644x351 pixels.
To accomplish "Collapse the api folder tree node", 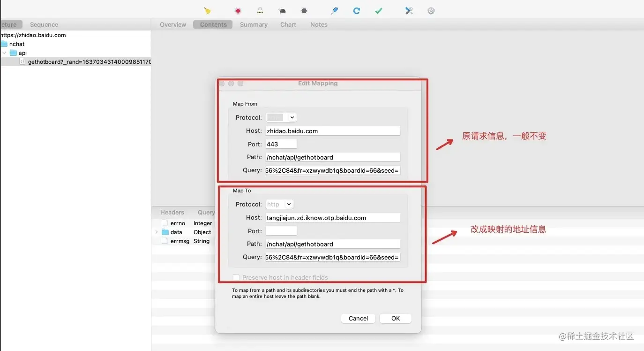I will pyautogui.click(x=4, y=53).
